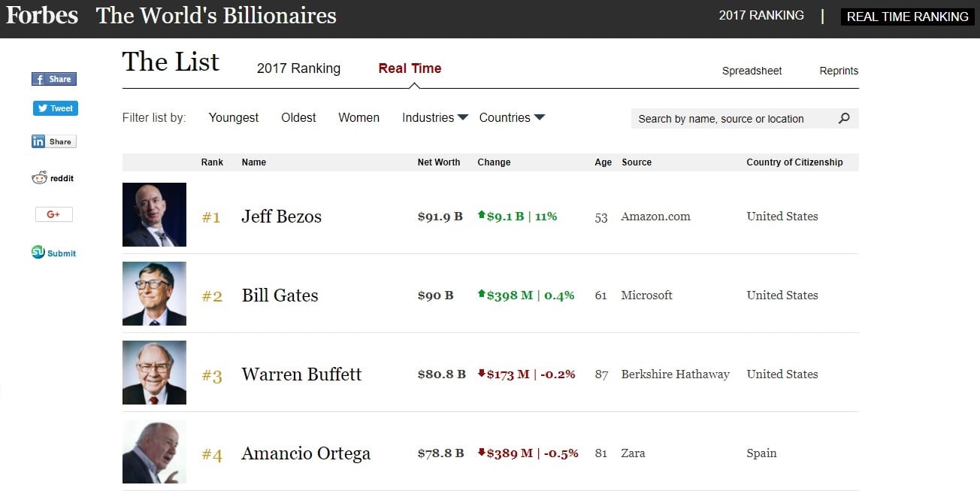Open the Countries filter dropdown
Viewport: 980px width, 491px height.
(512, 117)
